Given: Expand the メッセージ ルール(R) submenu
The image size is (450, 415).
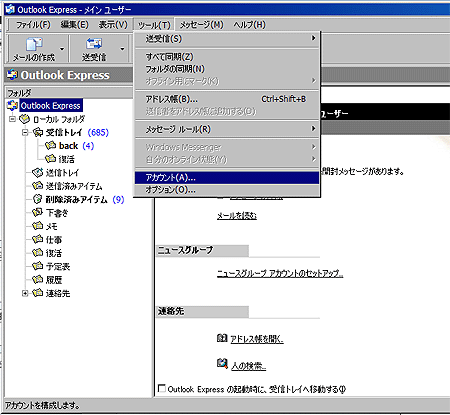Looking at the screenshot, I should pyautogui.click(x=227, y=129).
